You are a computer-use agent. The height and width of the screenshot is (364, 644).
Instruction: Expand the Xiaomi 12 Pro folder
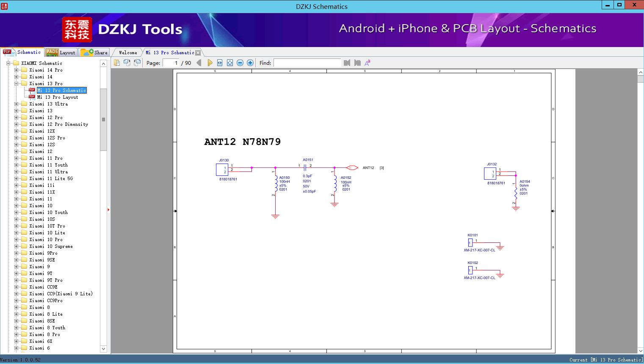click(x=16, y=117)
